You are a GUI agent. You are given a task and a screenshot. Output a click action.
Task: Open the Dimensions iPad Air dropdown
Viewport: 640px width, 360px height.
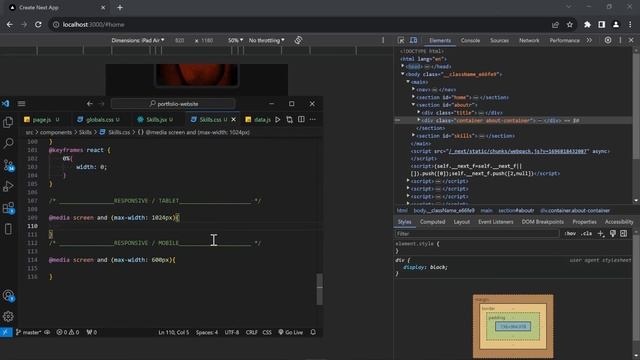pos(138,40)
